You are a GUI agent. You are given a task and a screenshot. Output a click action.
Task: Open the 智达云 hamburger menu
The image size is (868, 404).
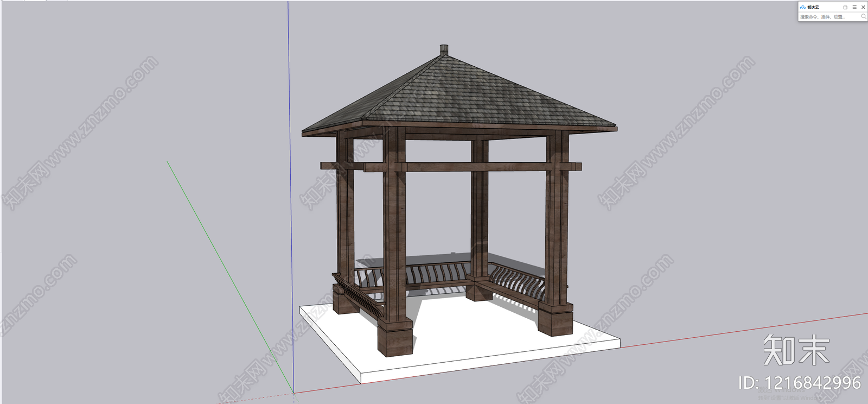point(854,7)
